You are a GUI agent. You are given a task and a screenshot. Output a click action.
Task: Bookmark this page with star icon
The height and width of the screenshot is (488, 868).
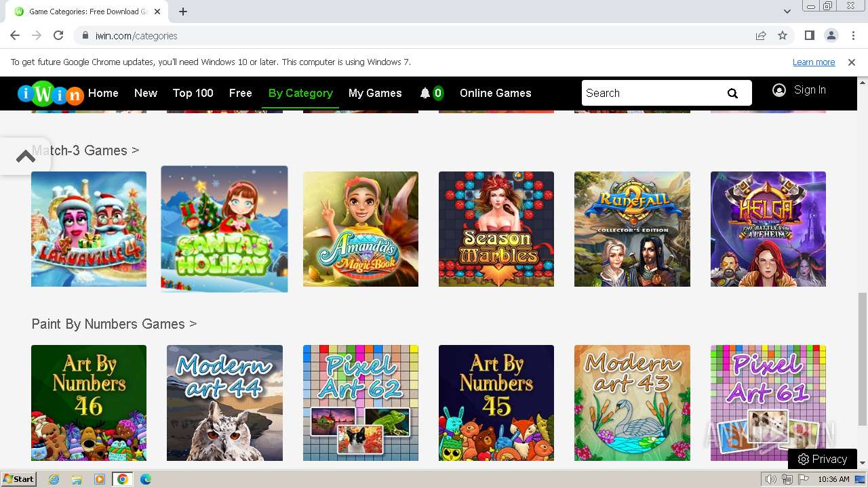click(x=783, y=36)
